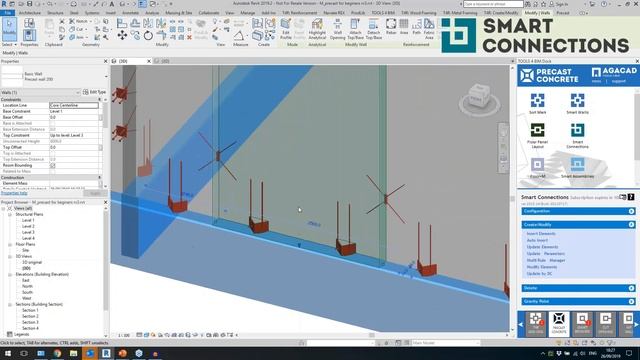Collapse Structural Plans tree node
This screenshot has width=640, height=360.
point(10,214)
